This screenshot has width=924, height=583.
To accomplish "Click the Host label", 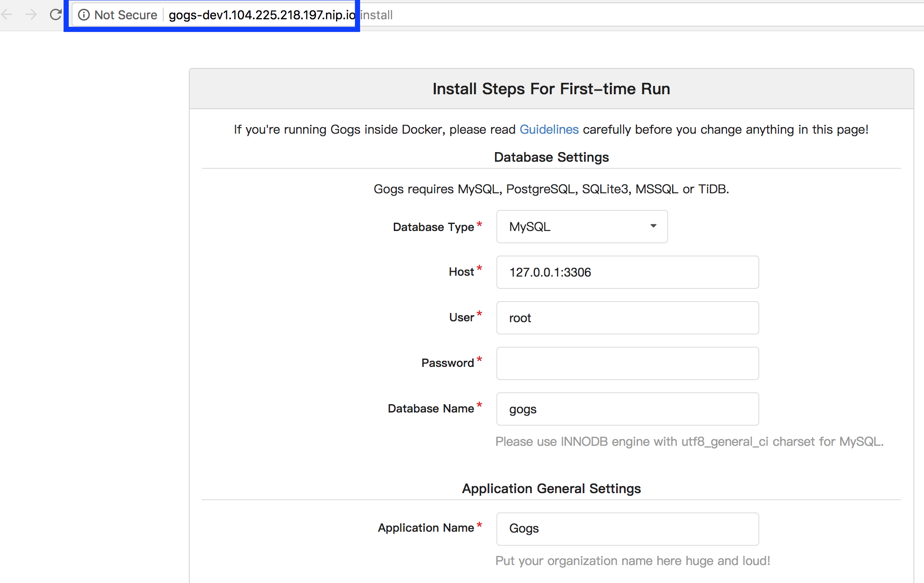I will pyautogui.click(x=461, y=272).
